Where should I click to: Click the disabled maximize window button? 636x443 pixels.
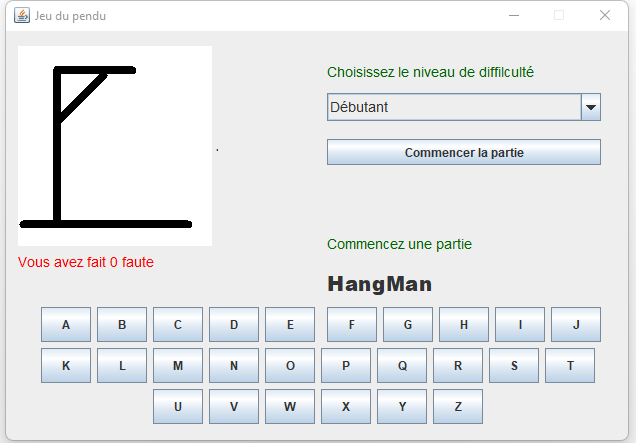(559, 15)
